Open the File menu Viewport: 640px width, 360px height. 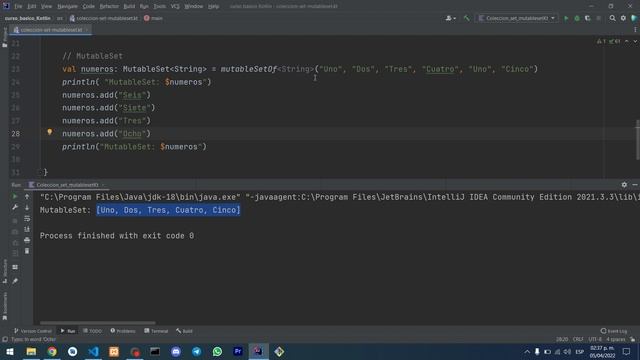(x=18, y=6)
